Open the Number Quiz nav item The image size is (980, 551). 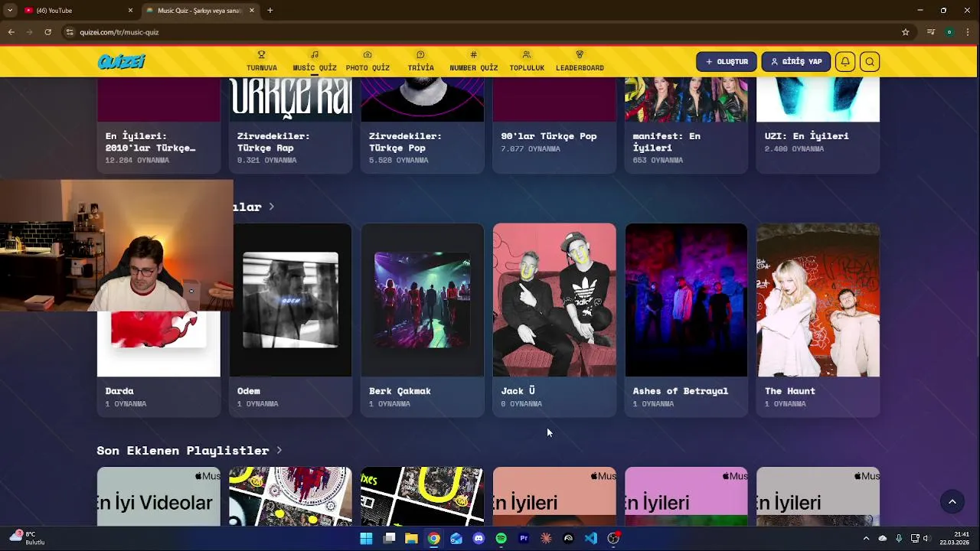point(473,61)
